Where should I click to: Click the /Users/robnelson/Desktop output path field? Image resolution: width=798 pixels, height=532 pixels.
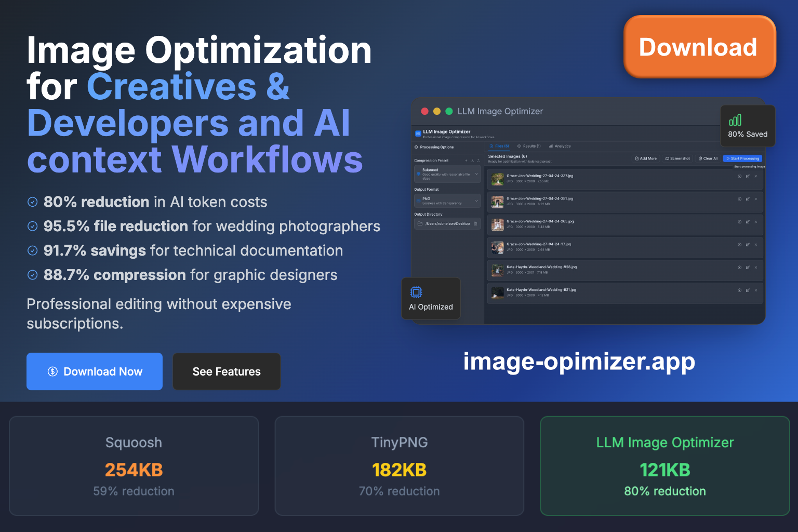447,224
